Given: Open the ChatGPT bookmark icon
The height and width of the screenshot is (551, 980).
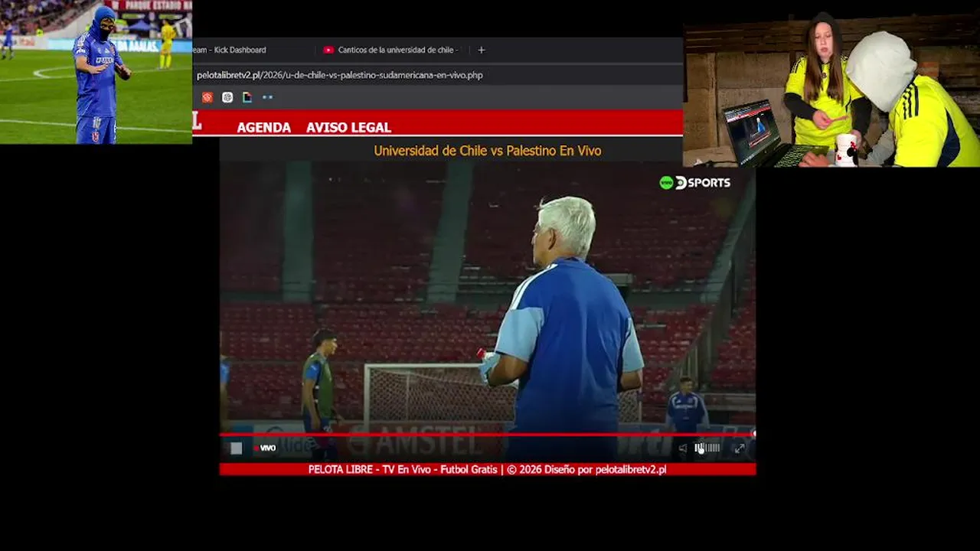Looking at the screenshot, I should click(227, 97).
